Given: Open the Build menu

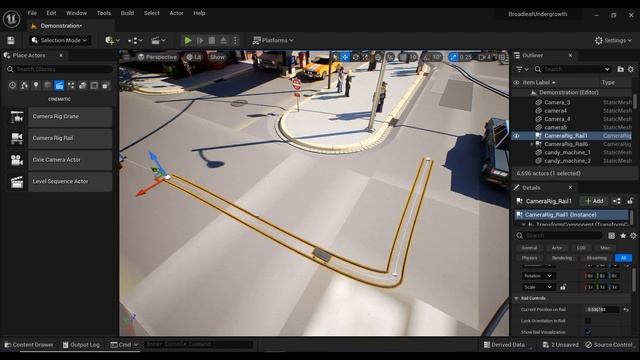Looking at the screenshot, I should click(x=127, y=13).
